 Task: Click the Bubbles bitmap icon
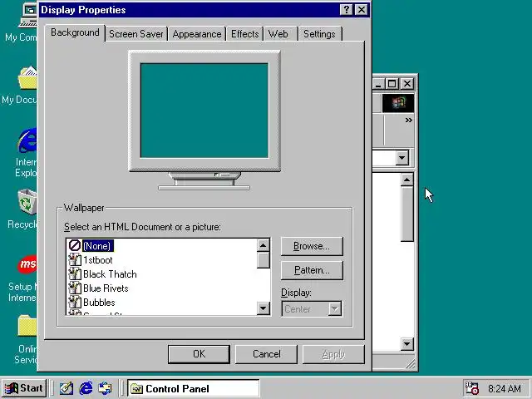(75, 303)
